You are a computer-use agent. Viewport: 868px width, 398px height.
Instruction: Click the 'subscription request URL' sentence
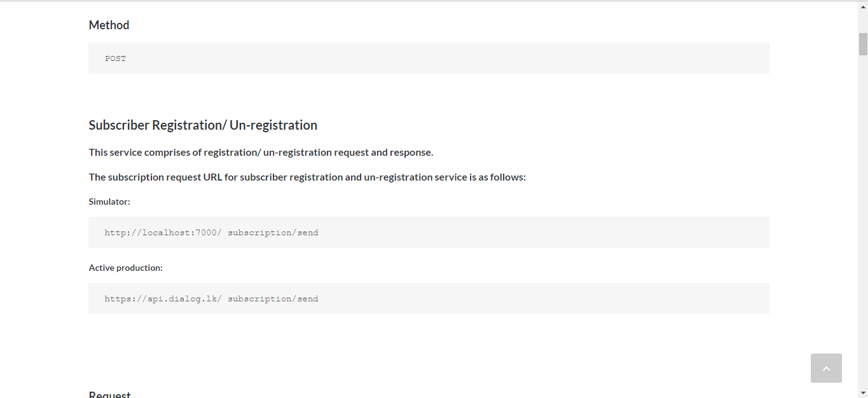pyautogui.click(x=307, y=177)
